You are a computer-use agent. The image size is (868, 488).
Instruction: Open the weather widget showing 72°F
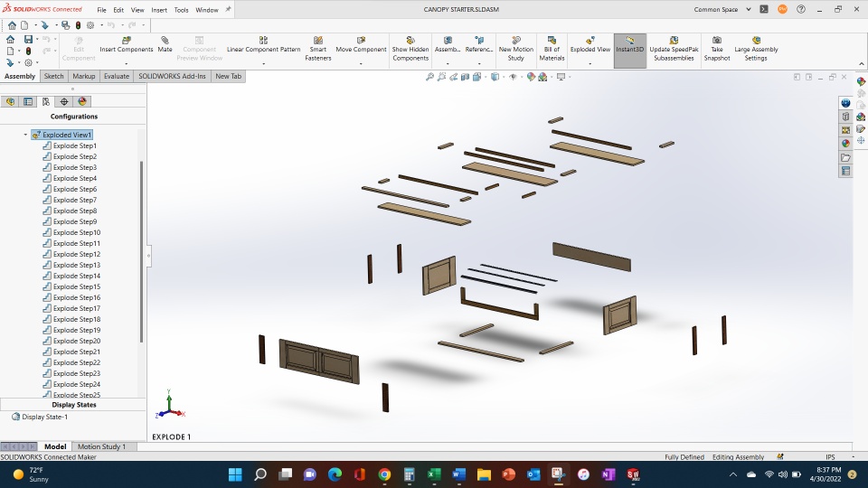point(33,474)
